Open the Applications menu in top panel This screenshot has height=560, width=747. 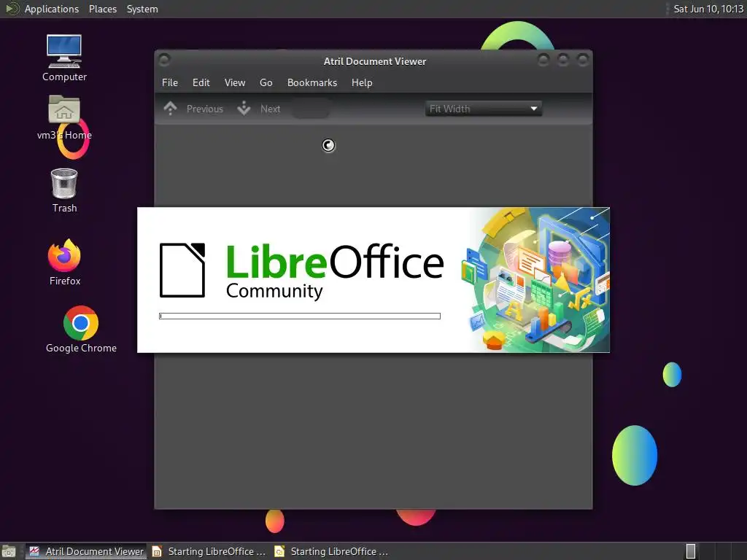point(52,9)
